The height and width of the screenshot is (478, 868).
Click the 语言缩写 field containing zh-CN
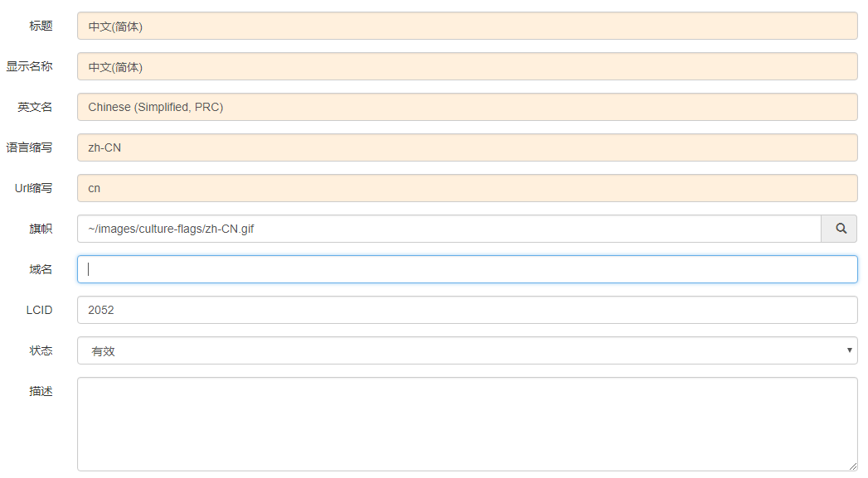[468, 147]
